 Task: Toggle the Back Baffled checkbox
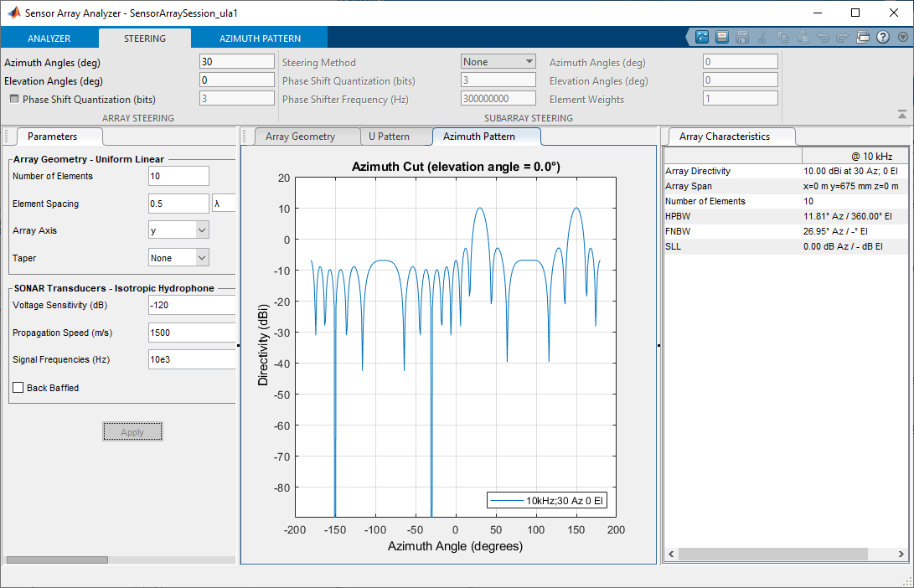(x=18, y=388)
